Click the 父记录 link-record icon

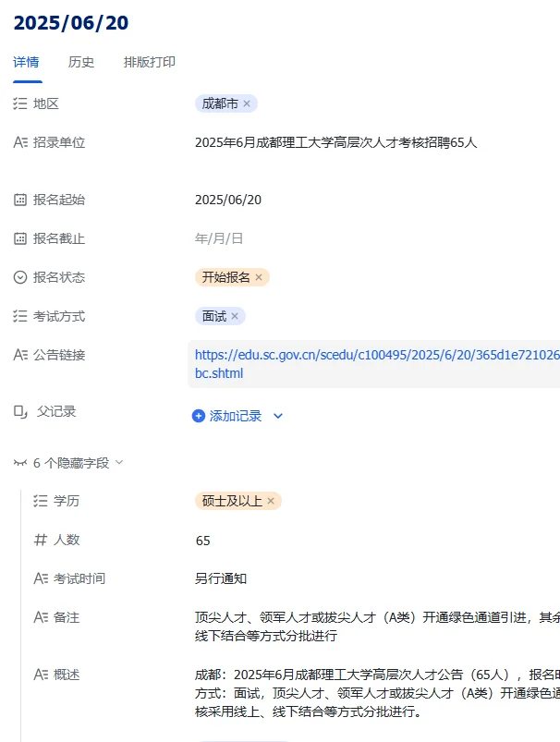tap(20, 412)
